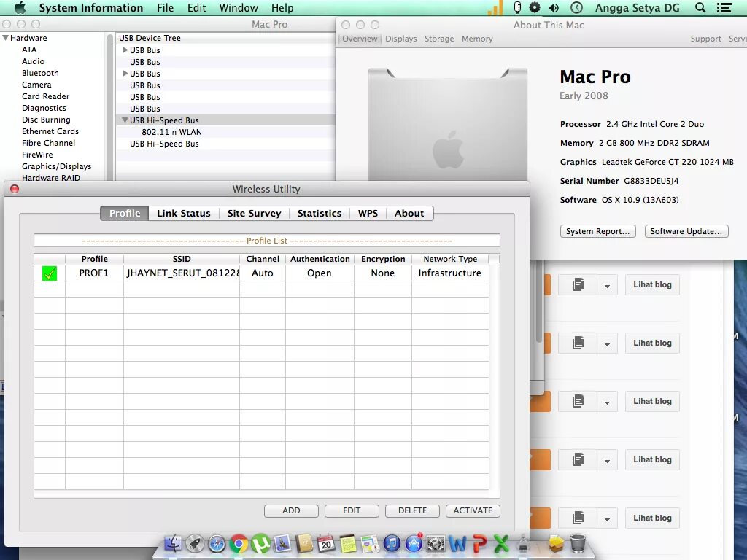This screenshot has height=560, width=747.
Task: Open the Edit menu
Action: 197,7
